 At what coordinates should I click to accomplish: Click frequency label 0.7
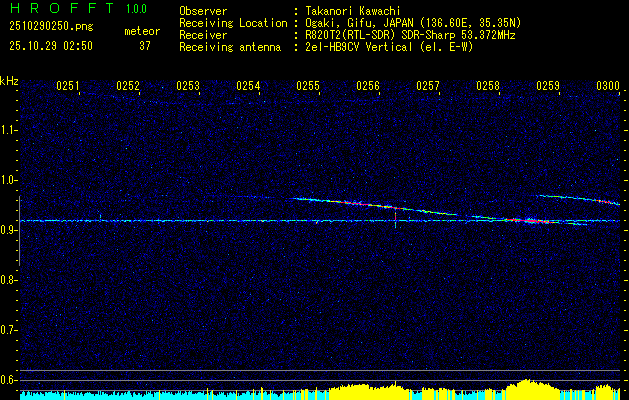click(x=8, y=330)
